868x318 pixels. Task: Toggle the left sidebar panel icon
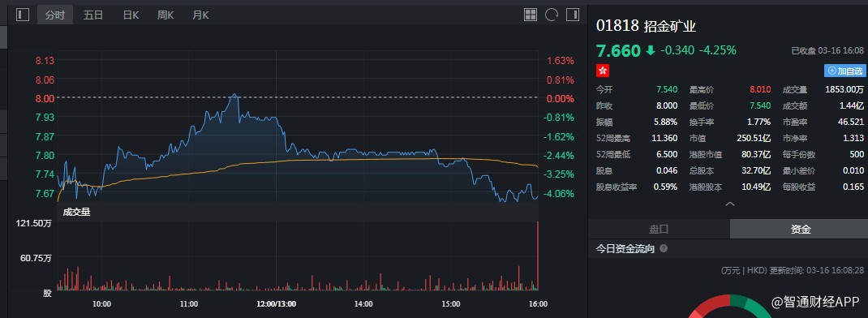(22, 15)
